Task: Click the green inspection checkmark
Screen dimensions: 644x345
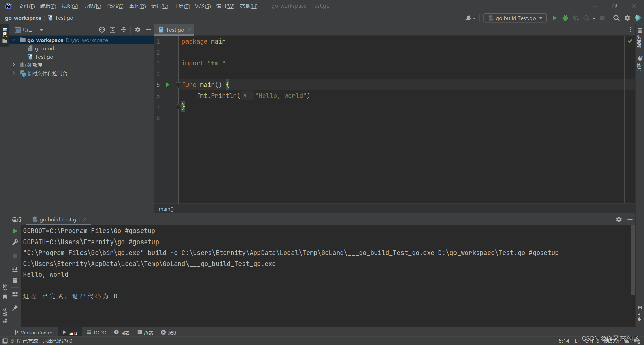Action: 630,41
